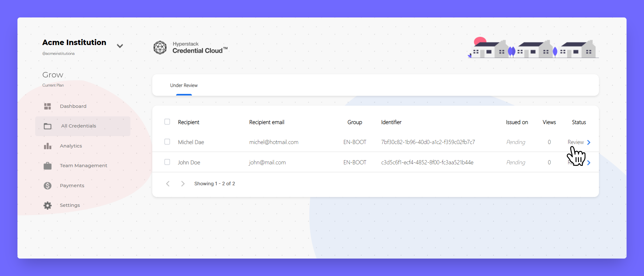Open the Under Review tab
Image resolution: width=644 pixels, height=276 pixels.
click(x=184, y=85)
